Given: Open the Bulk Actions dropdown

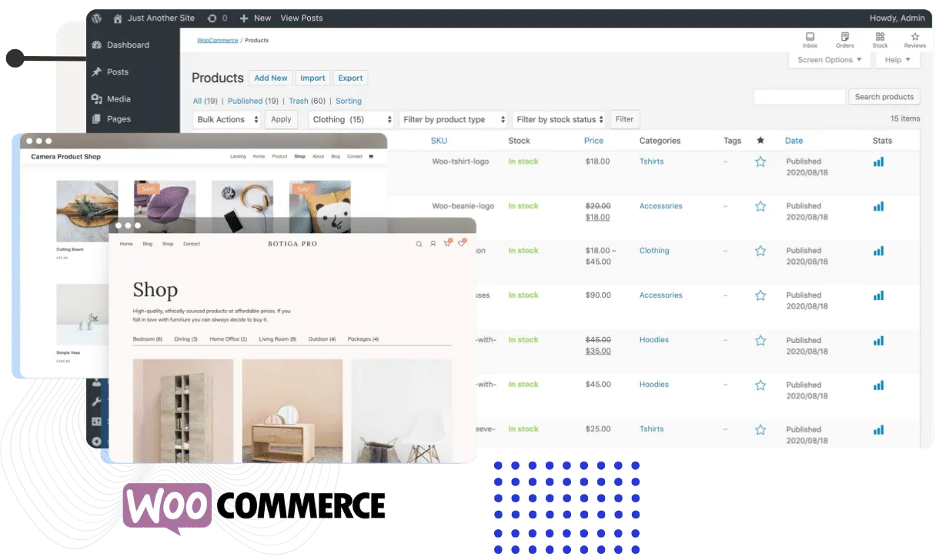Looking at the screenshot, I should pyautogui.click(x=226, y=119).
